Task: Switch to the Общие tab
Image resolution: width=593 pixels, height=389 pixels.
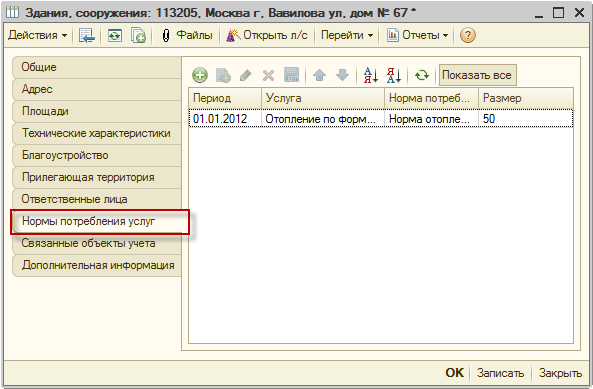Action: [97, 67]
